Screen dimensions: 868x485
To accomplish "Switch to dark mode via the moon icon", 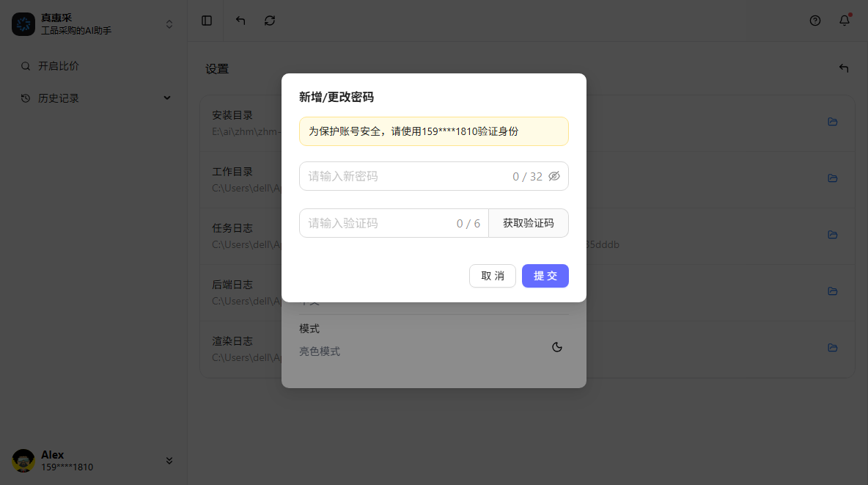I will pyautogui.click(x=557, y=346).
